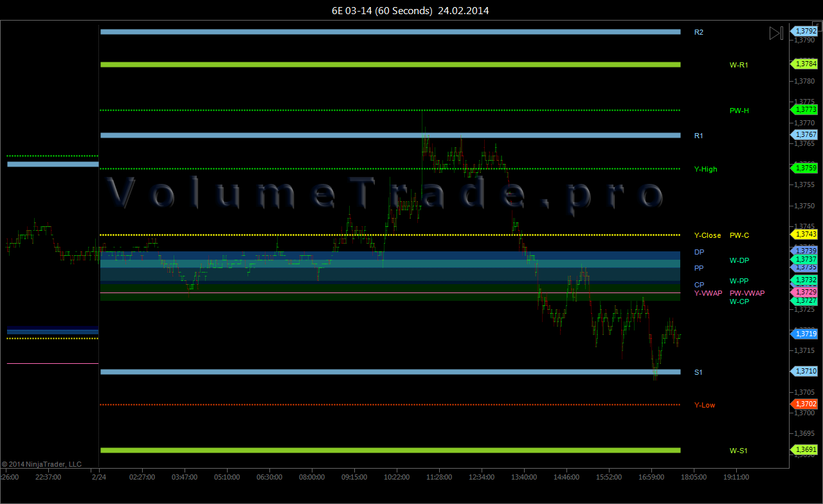The width and height of the screenshot is (823, 504).
Task: Click the 03:47:00 time axis label
Action: click(x=185, y=477)
